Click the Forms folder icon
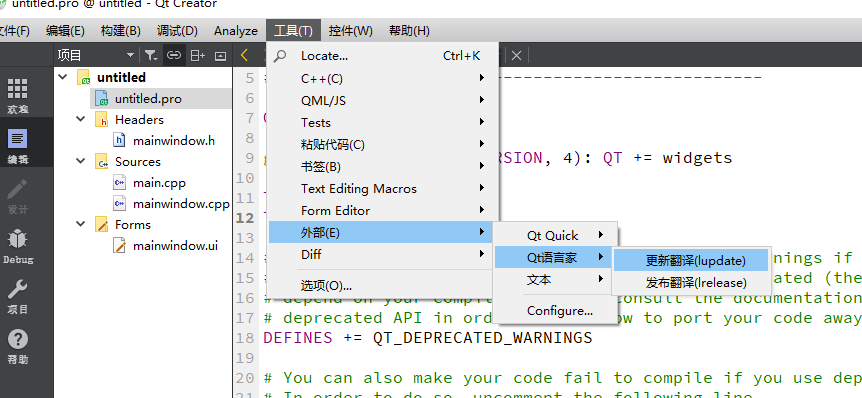The image size is (862, 398). (102, 224)
